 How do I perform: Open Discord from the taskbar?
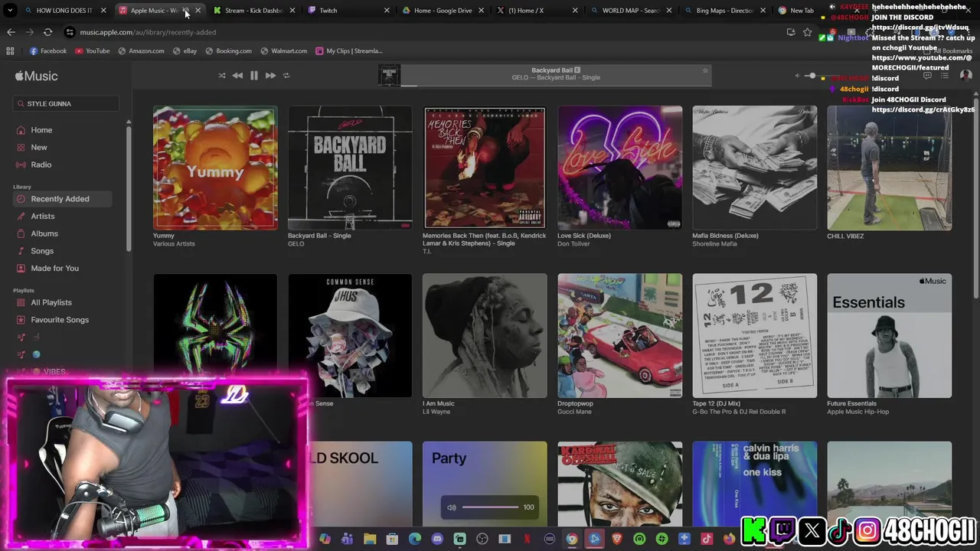click(x=437, y=539)
